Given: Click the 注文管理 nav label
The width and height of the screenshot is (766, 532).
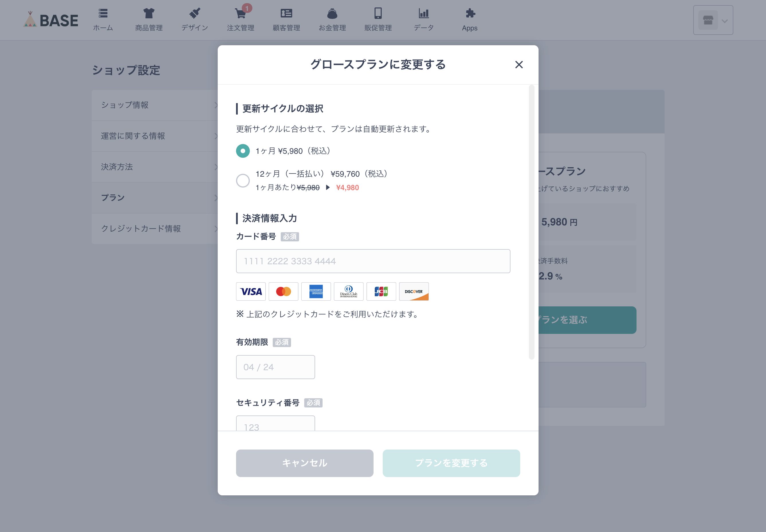Looking at the screenshot, I should pos(240,28).
